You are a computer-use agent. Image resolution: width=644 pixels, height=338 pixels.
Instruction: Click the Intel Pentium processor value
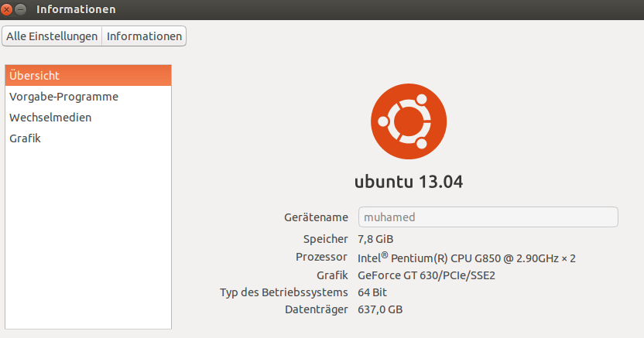(x=466, y=258)
